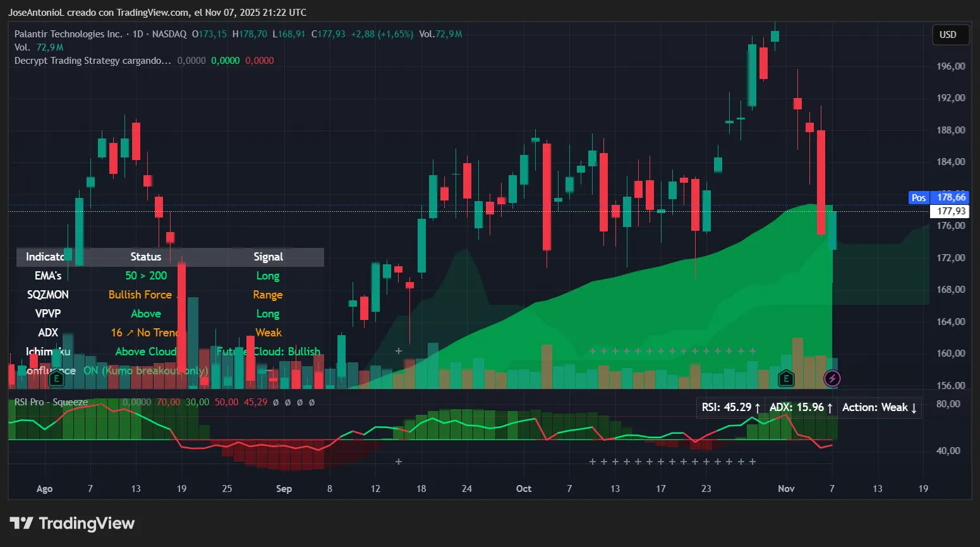Expand the RSI Pro - Squeeze indicator legend
The width and height of the screenshot is (980, 547).
51,402
